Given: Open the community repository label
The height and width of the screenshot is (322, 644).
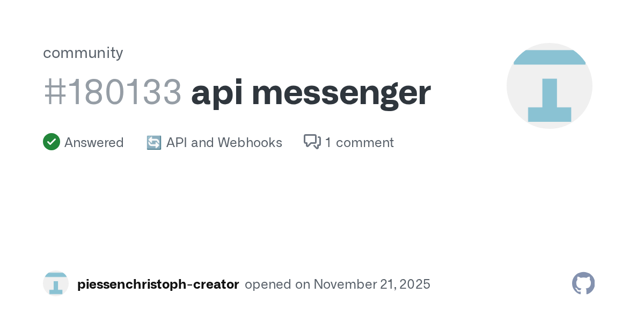Looking at the screenshot, I should 83,53.
